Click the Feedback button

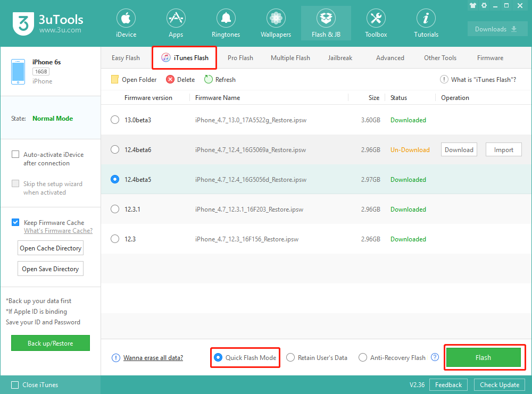coord(448,385)
